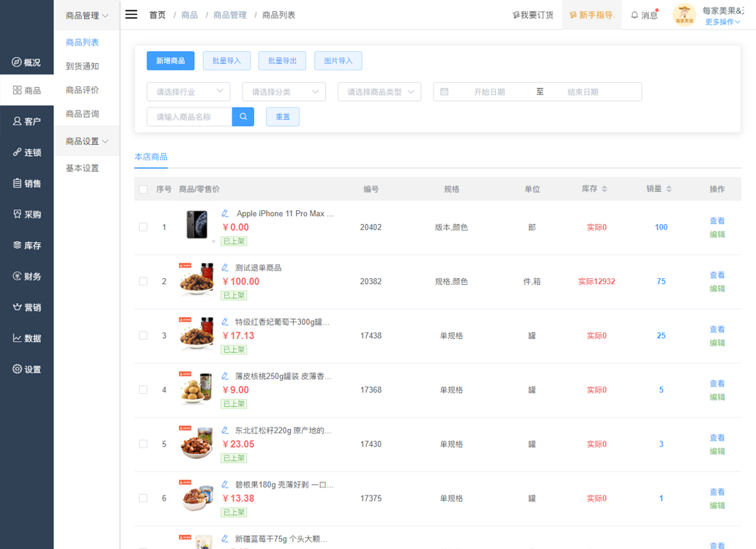Click 我要订货 in the top bar

point(533,15)
